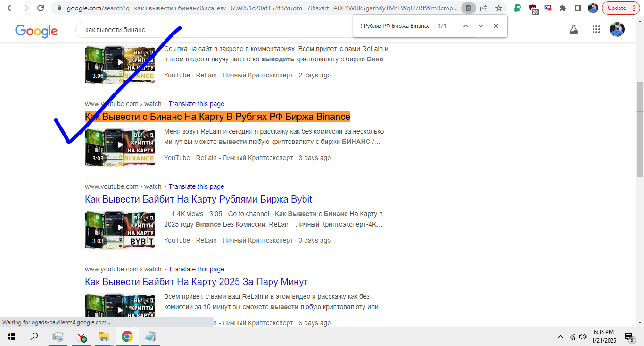Image resolution: width=644 pixels, height=346 pixels.
Task: Jump to the next find match
Action: [x=480, y=26]
